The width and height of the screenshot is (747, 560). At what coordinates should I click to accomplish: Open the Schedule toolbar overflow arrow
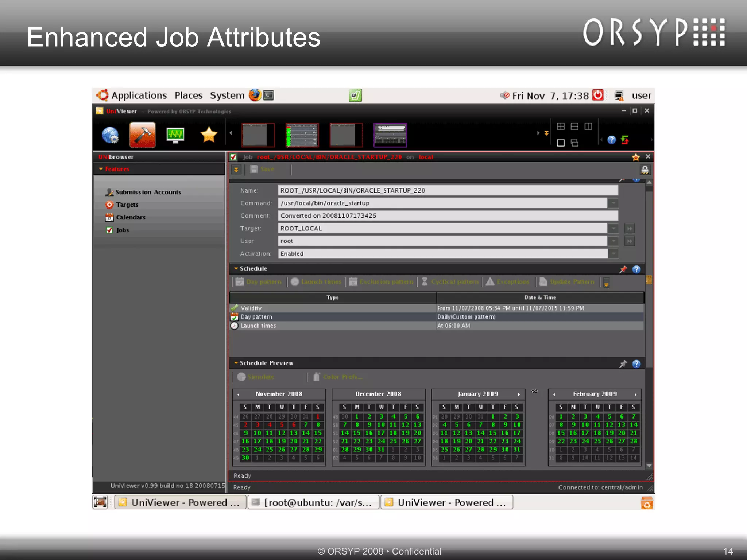[x=606, y=282]
